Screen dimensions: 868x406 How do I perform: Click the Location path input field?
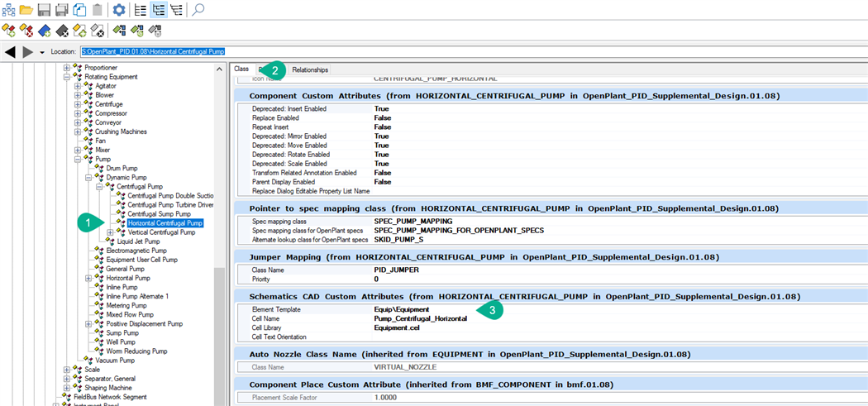tap(474, 51)
